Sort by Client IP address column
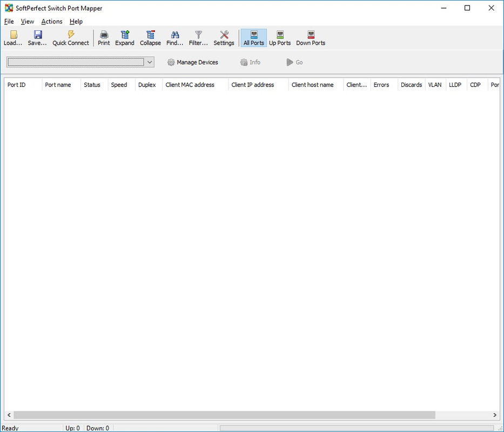The image size is (504, 432). point(258,85)
